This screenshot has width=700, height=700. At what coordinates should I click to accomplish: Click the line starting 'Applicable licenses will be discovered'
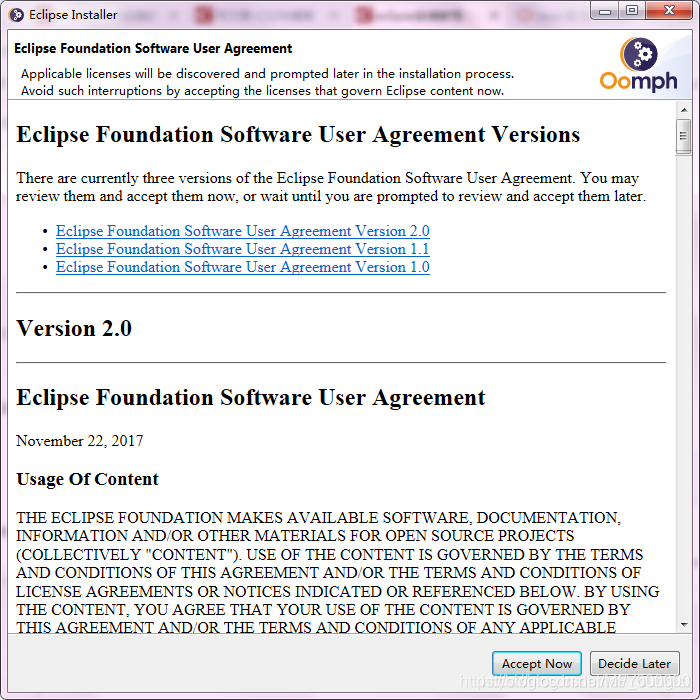point(267,74)
